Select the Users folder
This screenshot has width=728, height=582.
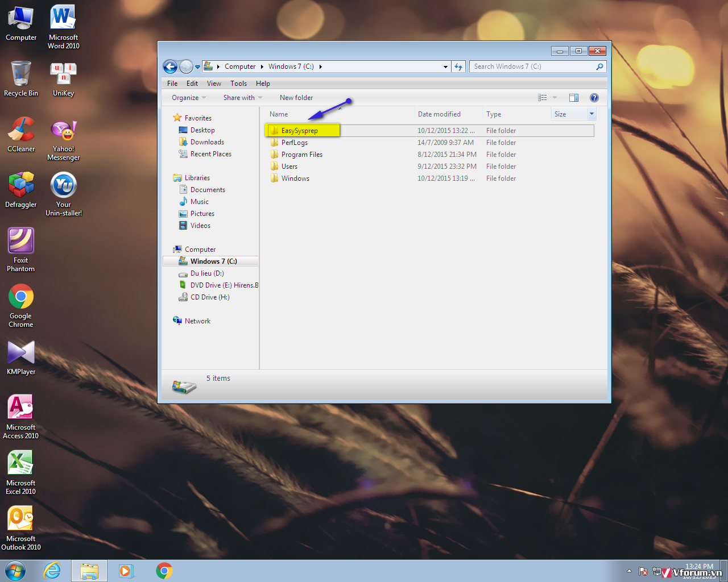(x=430, y=167)
